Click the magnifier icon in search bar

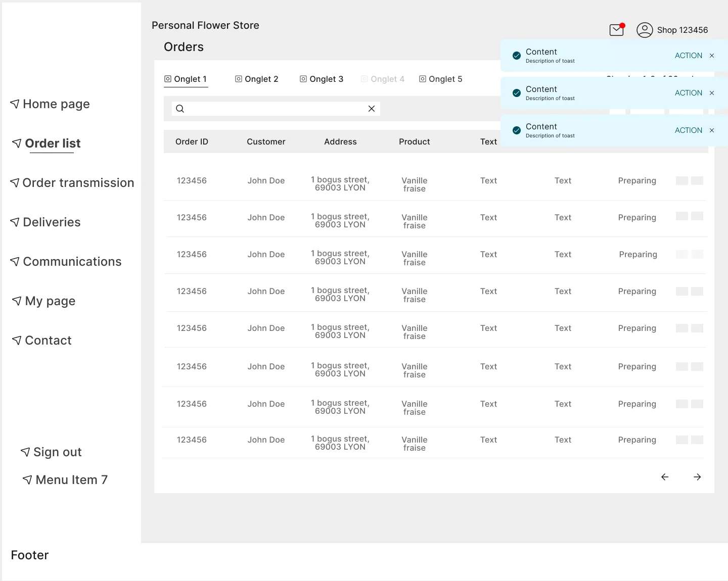point(180,109)
